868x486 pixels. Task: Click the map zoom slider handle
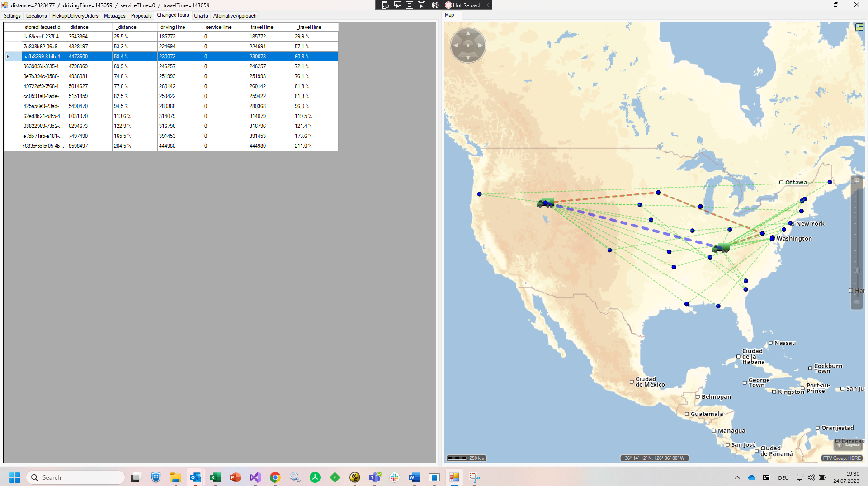[x=857, y=270]
